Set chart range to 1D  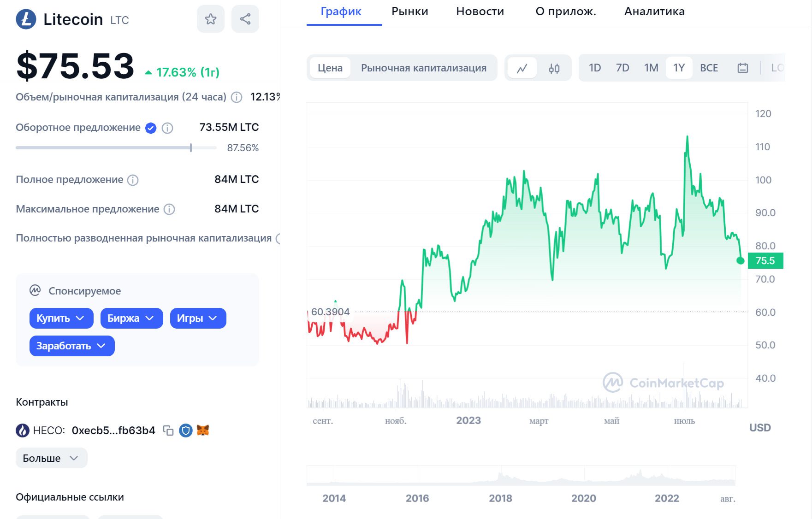coord(595,68)
